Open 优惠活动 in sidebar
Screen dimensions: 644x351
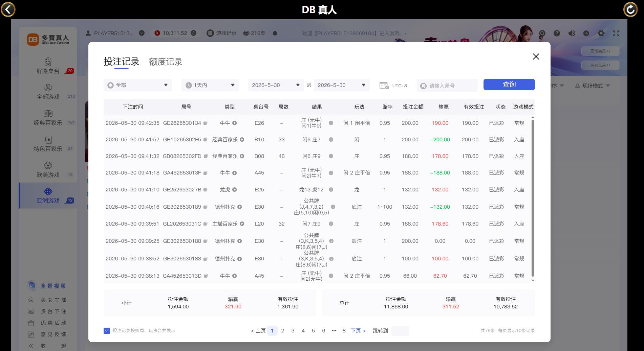pyautogui.click(x=47, y=323)
